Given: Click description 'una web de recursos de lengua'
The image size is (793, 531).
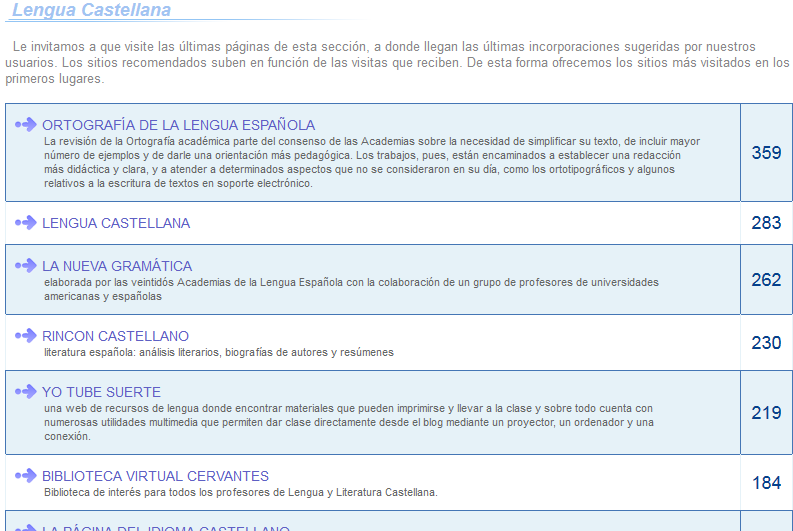Looking at the screenshot, I should (348, 422).
